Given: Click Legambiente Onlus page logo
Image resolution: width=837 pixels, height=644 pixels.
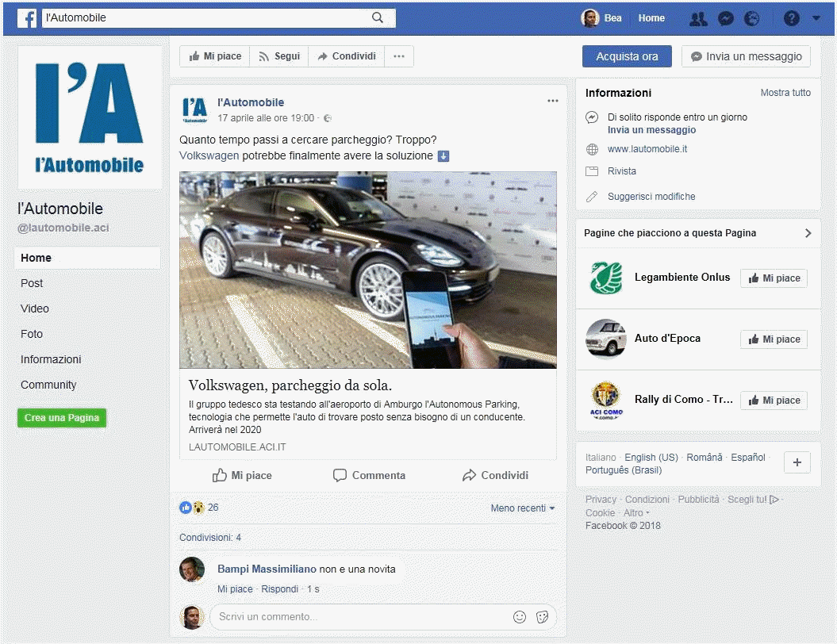Looking at the screenshot, I should 606,278.
